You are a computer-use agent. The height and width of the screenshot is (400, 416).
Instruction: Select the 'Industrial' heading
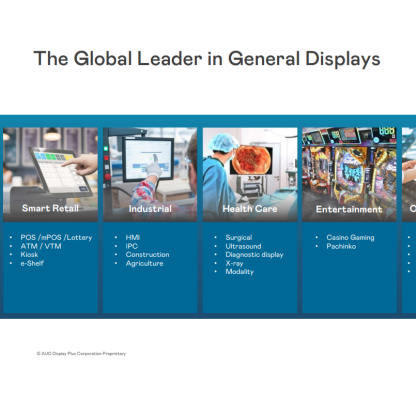150,209
